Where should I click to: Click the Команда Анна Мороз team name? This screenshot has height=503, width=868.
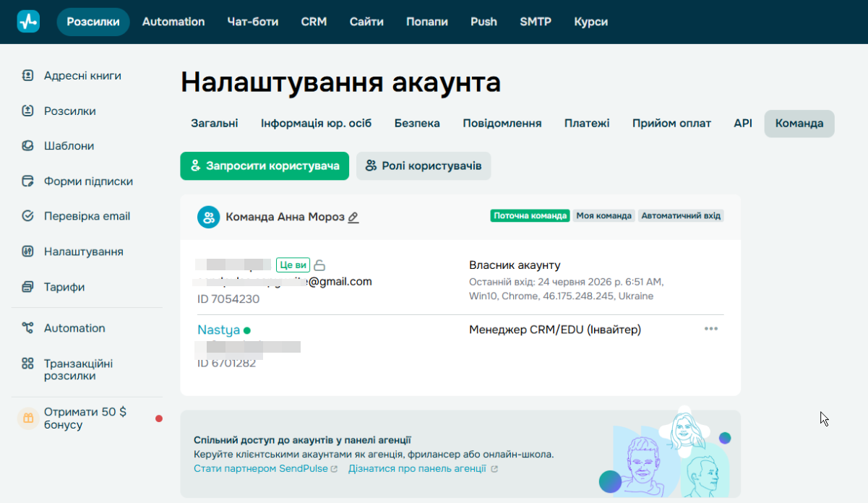[x=285, y=217]
